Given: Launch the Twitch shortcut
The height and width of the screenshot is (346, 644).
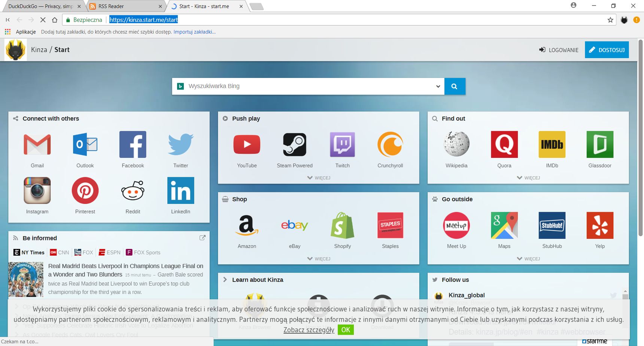Looking at the screenshot, I should pos(343,144).
